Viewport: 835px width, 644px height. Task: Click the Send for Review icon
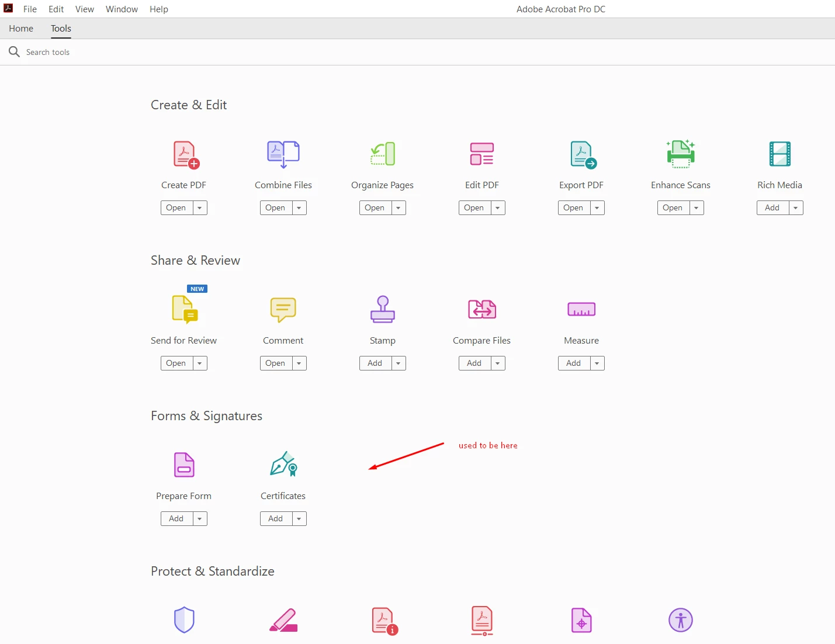coord(185,310)
